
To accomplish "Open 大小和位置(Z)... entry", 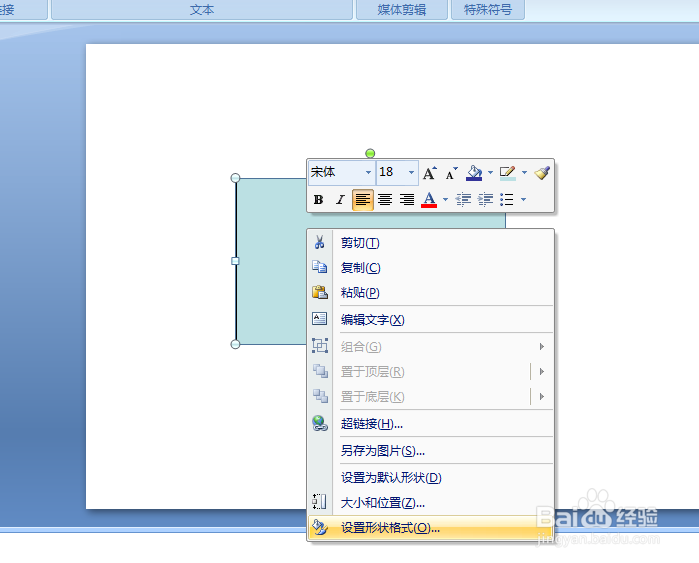I will [x=430, y=503].
